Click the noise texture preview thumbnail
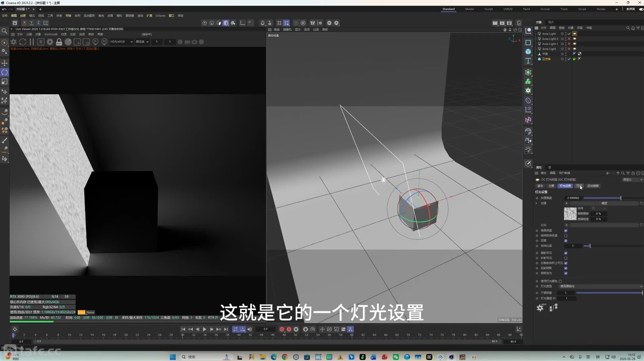 (x=570, y=214)
